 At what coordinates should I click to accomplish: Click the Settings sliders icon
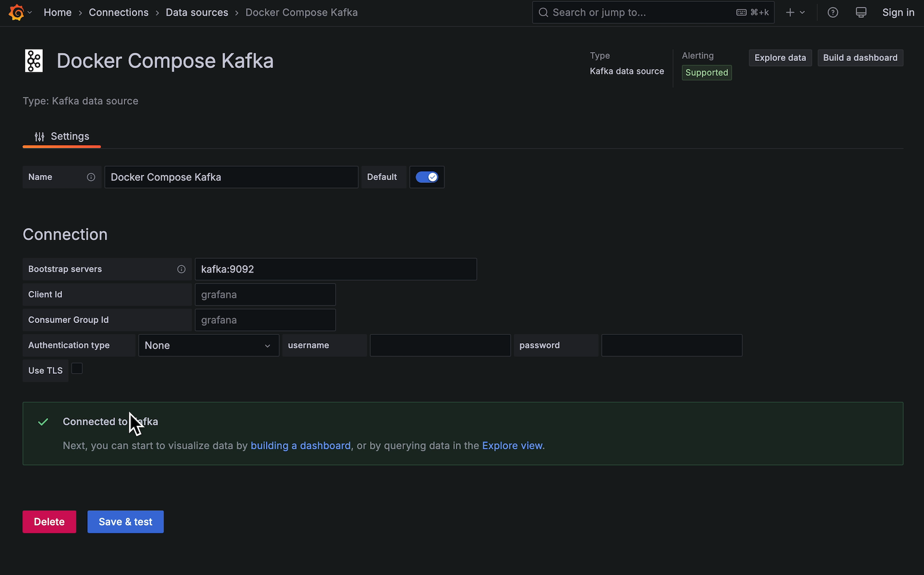pyautogui.click(x=40, y=136)
